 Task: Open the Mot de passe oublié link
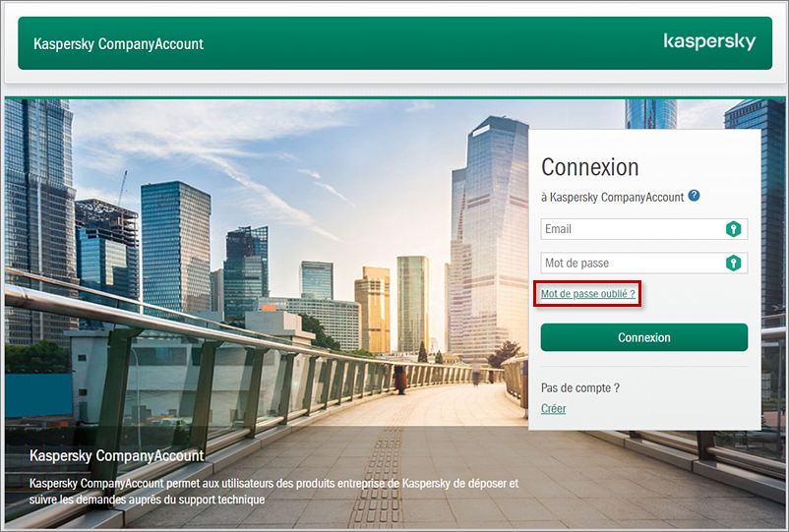(587, 294)
